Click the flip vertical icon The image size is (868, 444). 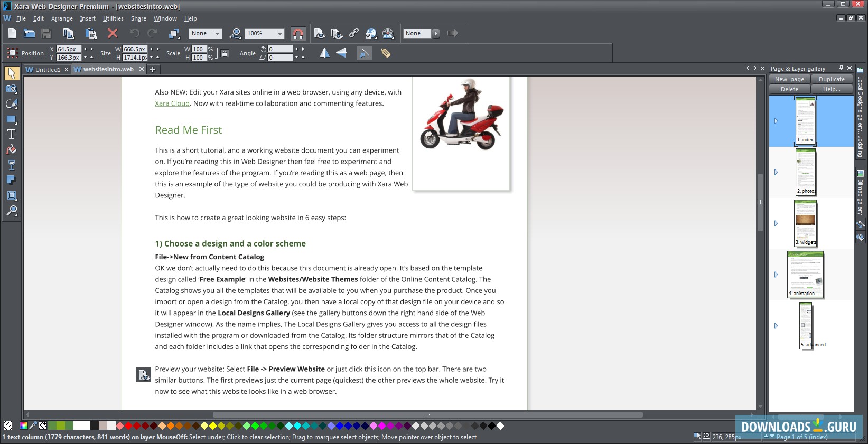tap(341, 53)
